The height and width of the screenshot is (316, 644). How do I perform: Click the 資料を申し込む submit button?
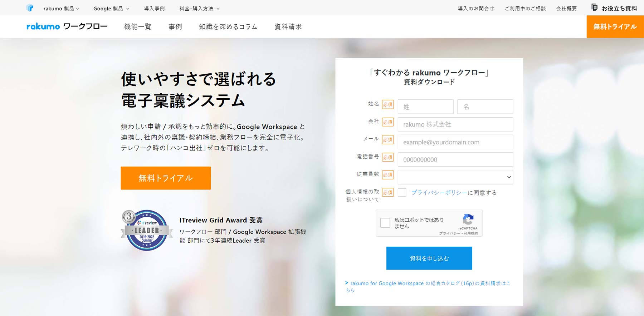[429, 258]
